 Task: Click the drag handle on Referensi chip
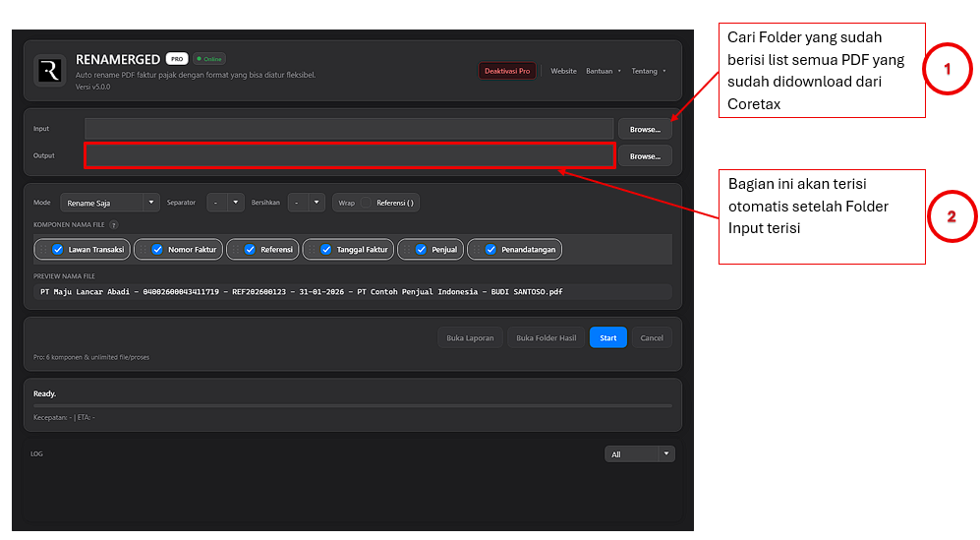235,249
